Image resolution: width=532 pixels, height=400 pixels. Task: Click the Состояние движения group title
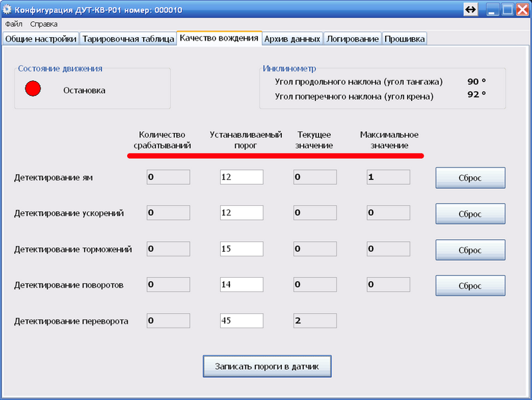click(60, 68)
